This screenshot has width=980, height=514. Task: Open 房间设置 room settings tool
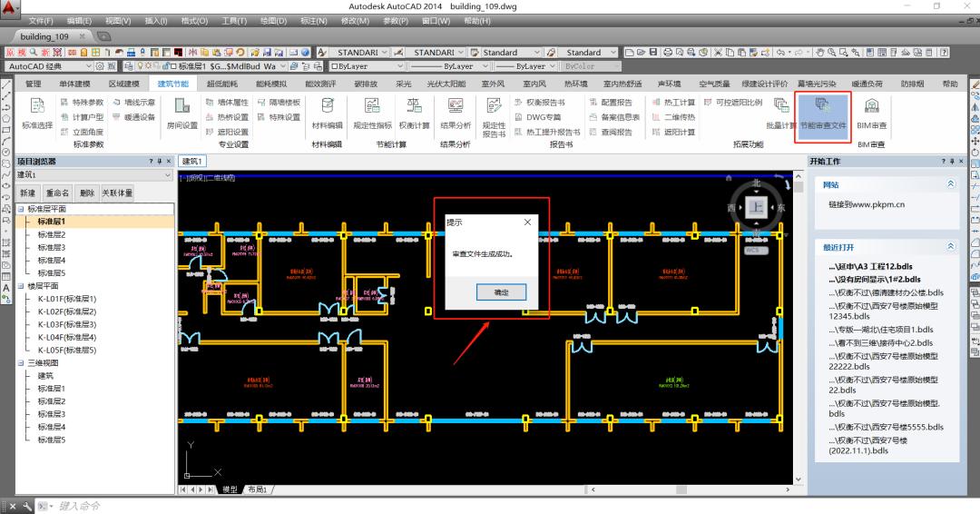click(x=181, y=112)
